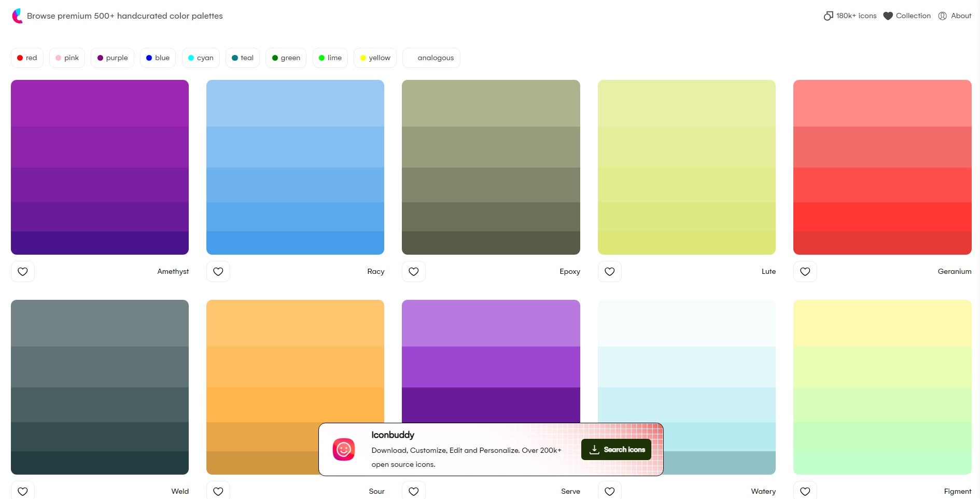The image size is (980, 499).
Task: Filter palettes by red tag
Action: (27, 58)
